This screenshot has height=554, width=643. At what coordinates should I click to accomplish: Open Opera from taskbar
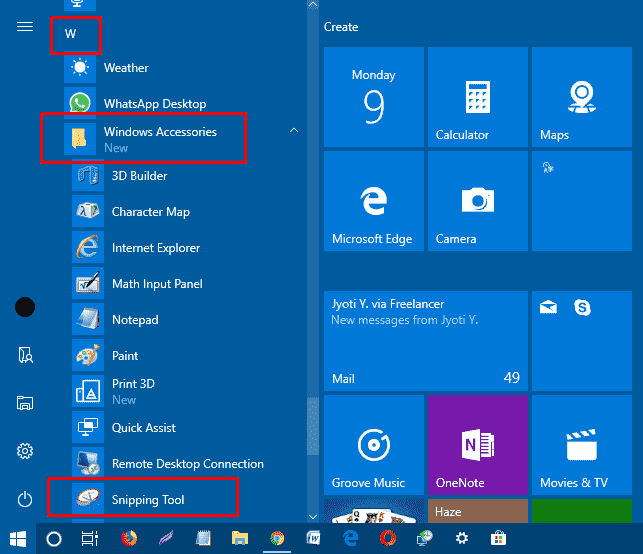coord(388,538)
